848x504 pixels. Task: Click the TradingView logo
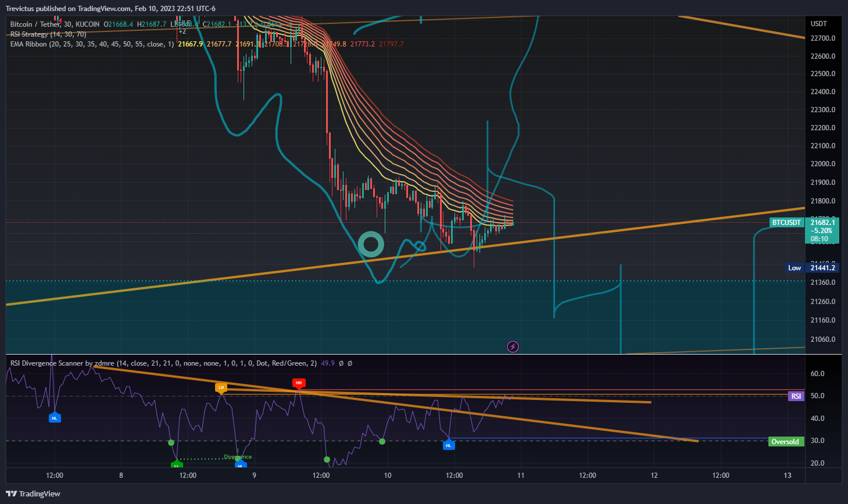coord(33,494)
